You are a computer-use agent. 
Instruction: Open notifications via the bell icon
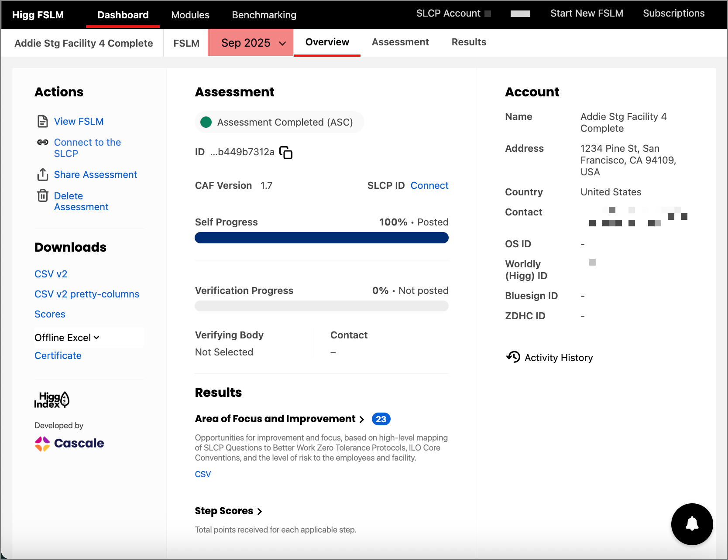(x=692, y=524)
